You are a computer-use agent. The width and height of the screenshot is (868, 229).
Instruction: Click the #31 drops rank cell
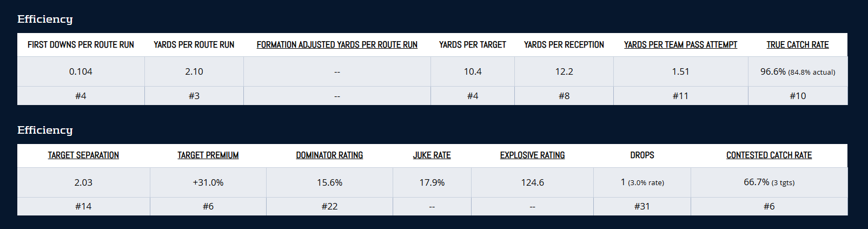pyautogui.click(x=642, y=206)
